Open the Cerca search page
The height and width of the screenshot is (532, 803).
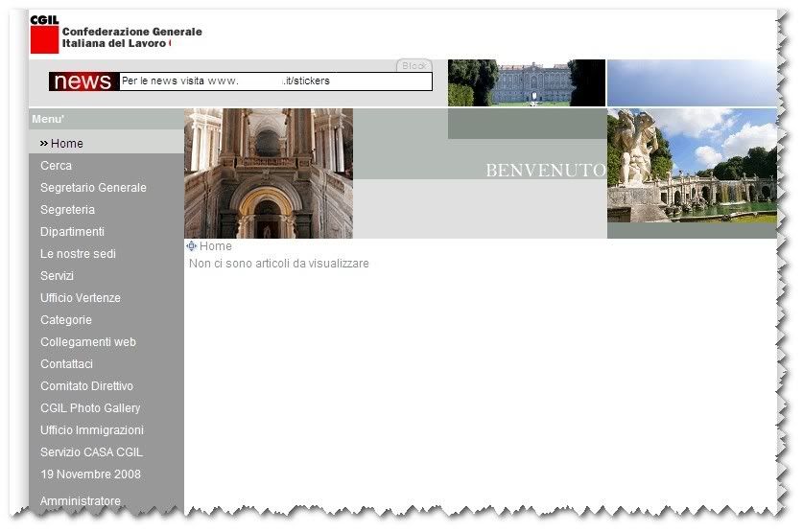pyautogui.click(x=56, y=166)
